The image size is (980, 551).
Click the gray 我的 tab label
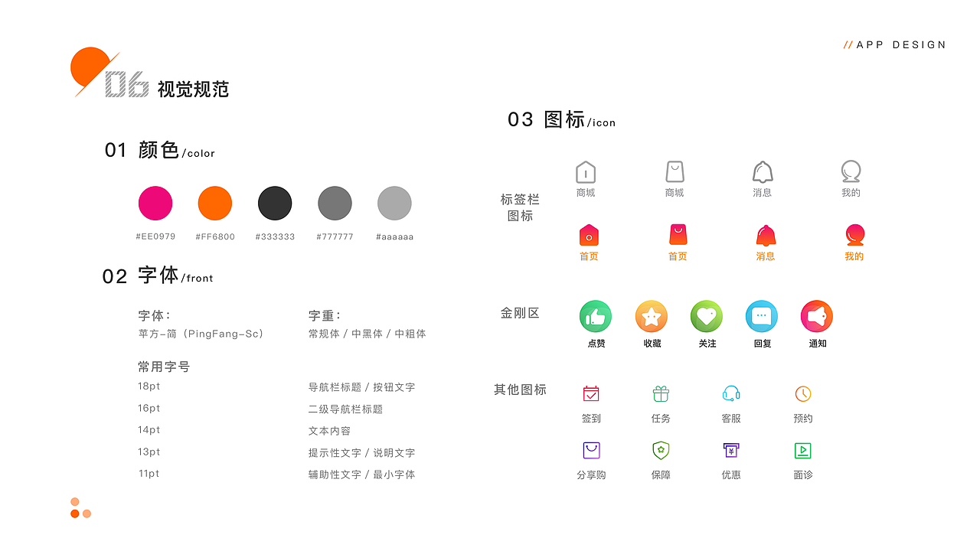tap(851, 193)
